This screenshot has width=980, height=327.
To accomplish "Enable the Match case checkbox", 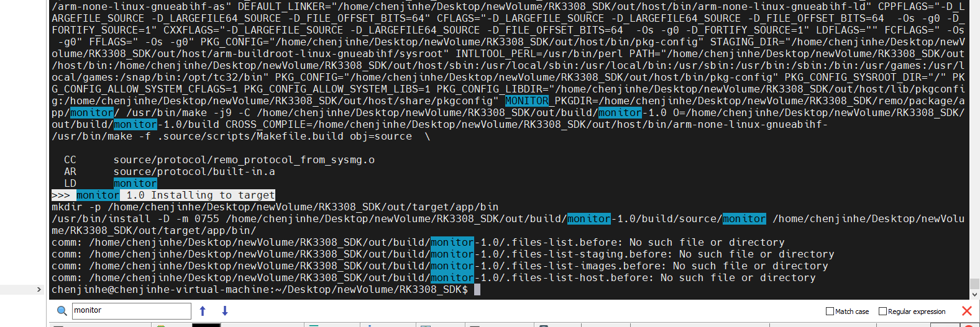I will (x=830, y=311).
